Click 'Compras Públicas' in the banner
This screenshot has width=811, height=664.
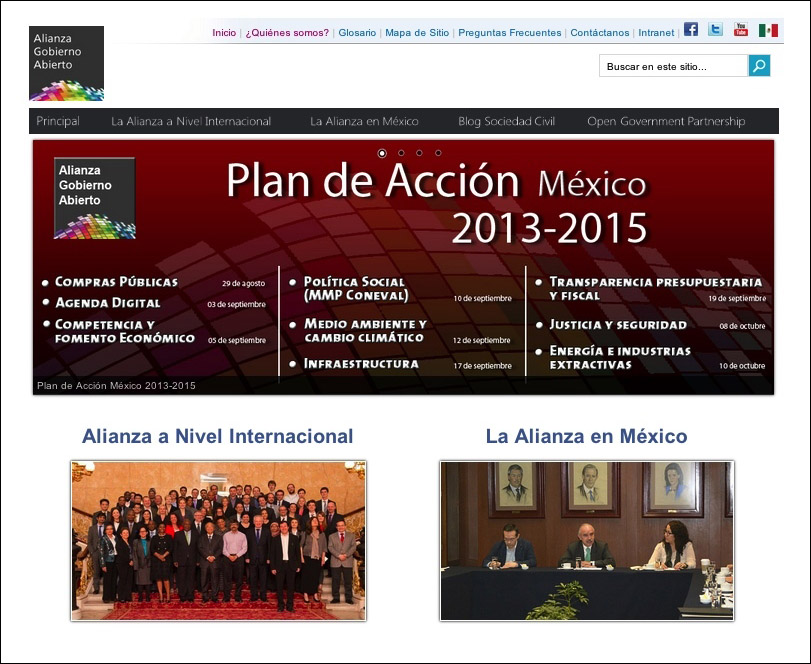[116, 282]
